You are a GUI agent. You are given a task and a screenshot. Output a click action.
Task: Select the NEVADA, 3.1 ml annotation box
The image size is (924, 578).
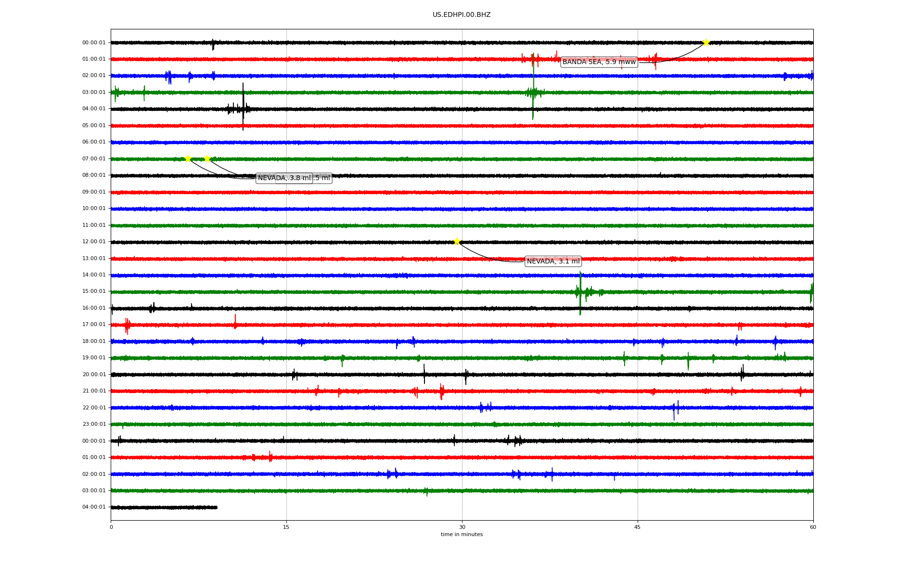pos(553,261)
